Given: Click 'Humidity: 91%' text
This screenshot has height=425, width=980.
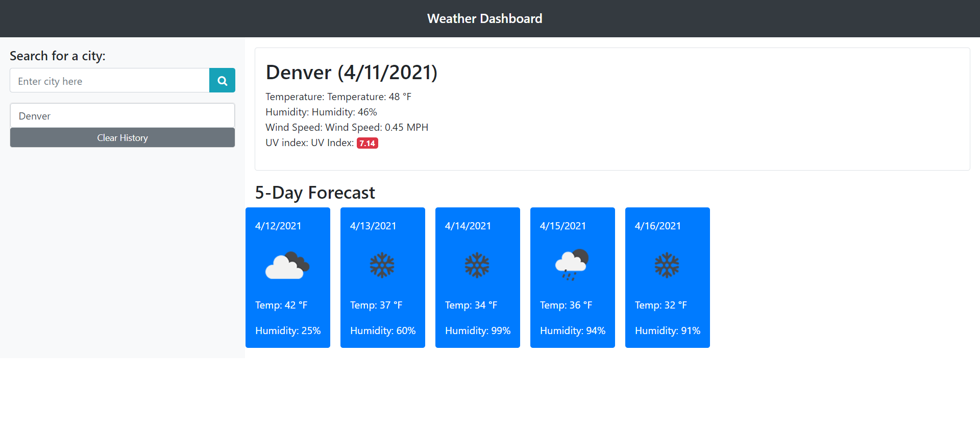Looking at the screenshot, I should pos(668,330).
